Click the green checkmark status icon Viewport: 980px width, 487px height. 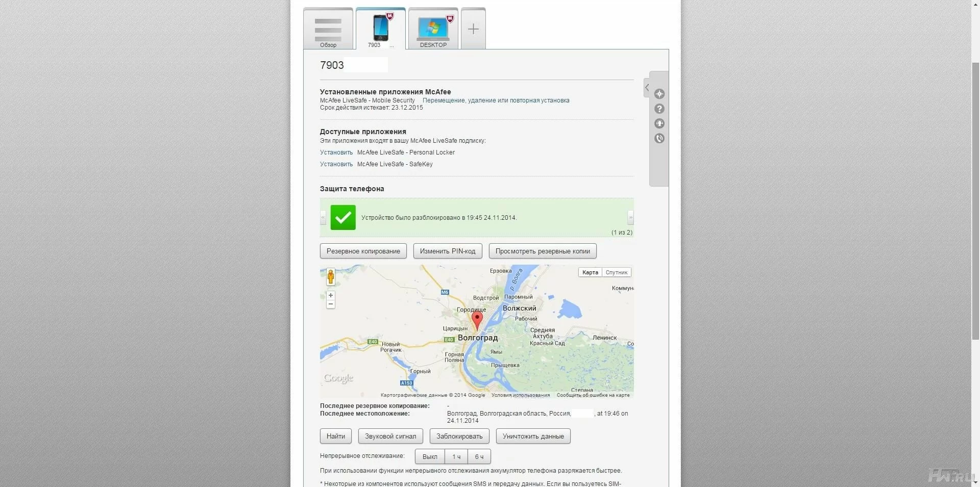point(343,218)
